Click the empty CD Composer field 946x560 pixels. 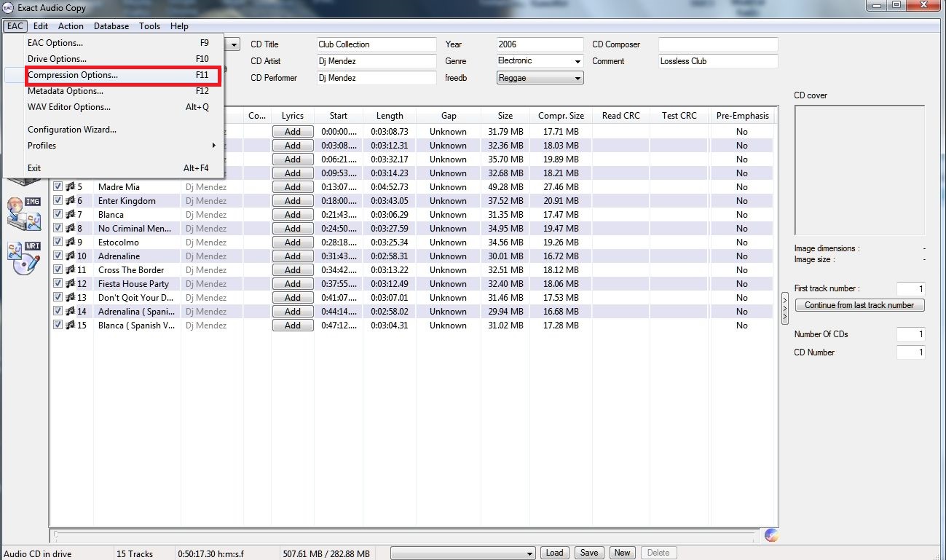tap(718, 44)
